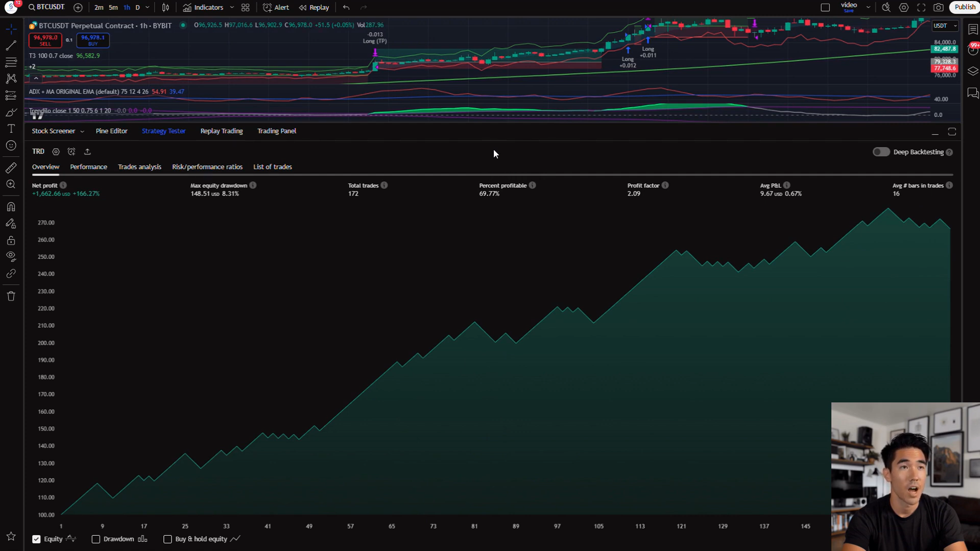Enable the Drawdown checkbox
The width and height of the screenshot is (980, 551).
tap(95, 539)
